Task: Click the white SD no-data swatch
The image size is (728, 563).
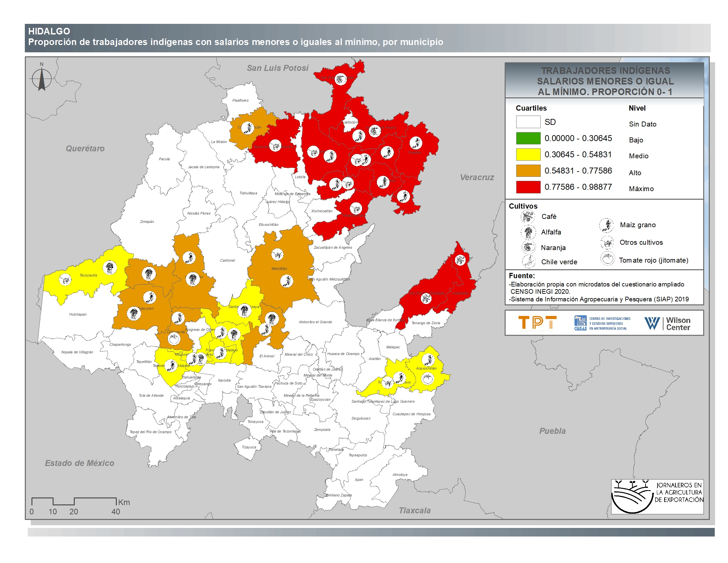Action: [528, 122]
